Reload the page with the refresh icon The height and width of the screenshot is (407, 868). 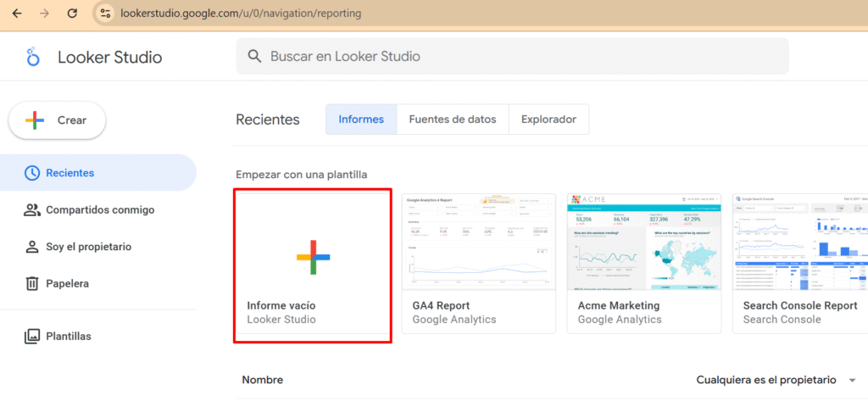pyautogui.click(x=72, y=14)
